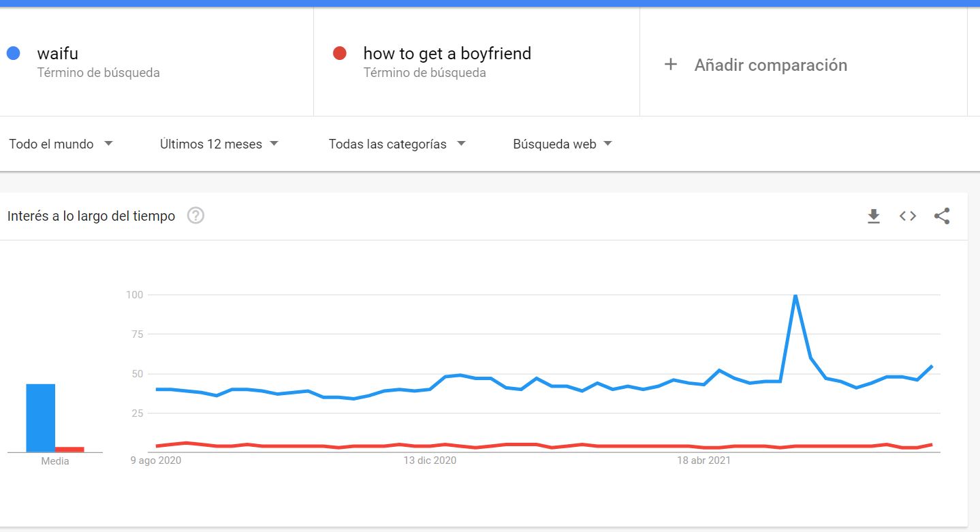
Task: Click the blue Media average bar
Action: point(40,418)
